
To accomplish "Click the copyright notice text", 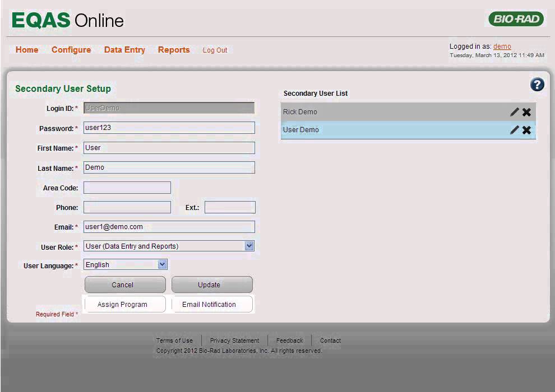I will pos(239,351).
